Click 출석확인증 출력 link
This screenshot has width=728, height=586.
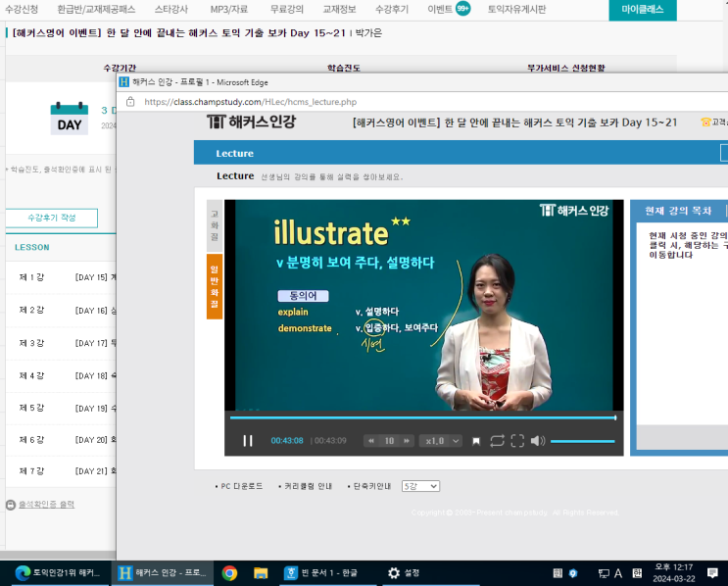click(46, 505)
